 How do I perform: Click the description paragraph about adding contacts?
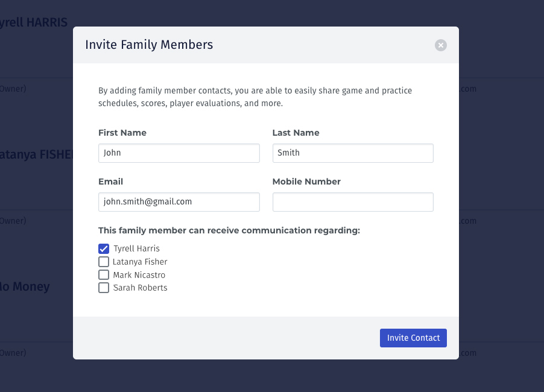pyautogui.click(x=255, y=97)
